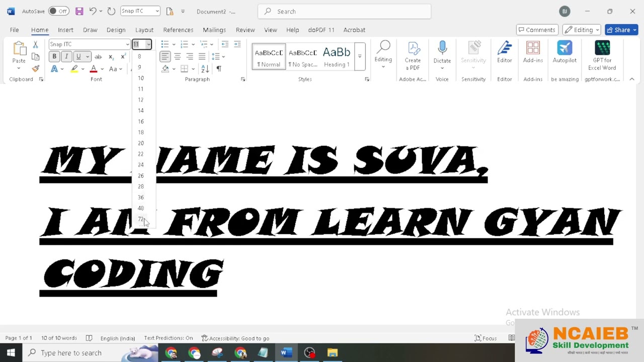The image size is (644, 362).
Task: Open paragraph shading fill color
Action: [165, 68]
